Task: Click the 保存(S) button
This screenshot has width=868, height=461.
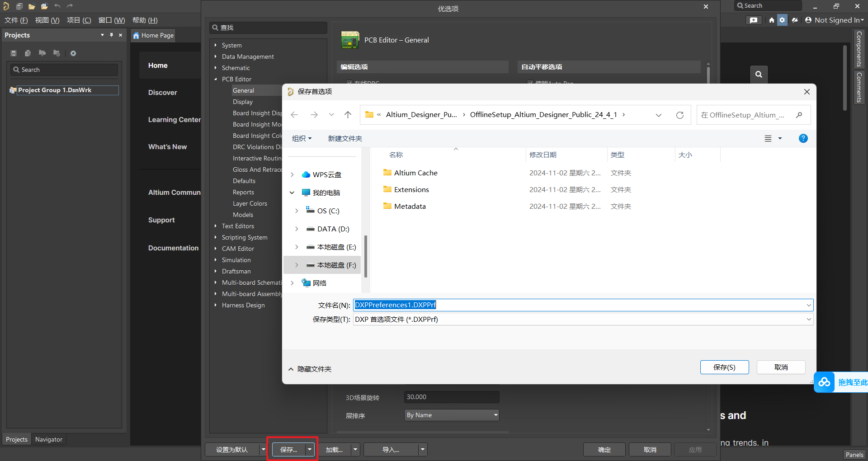Action: click(724, 367)
